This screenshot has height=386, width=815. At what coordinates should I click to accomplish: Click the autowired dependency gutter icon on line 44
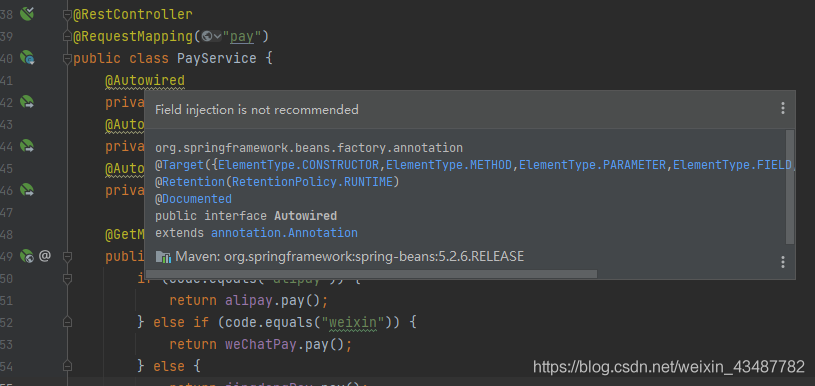pyautogui.click(x=27, y=146)
